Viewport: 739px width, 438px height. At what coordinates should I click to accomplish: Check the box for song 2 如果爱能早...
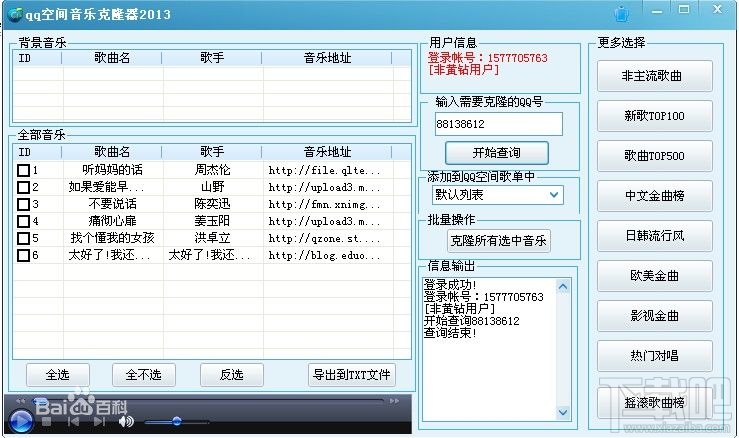(x=23, y=187)
